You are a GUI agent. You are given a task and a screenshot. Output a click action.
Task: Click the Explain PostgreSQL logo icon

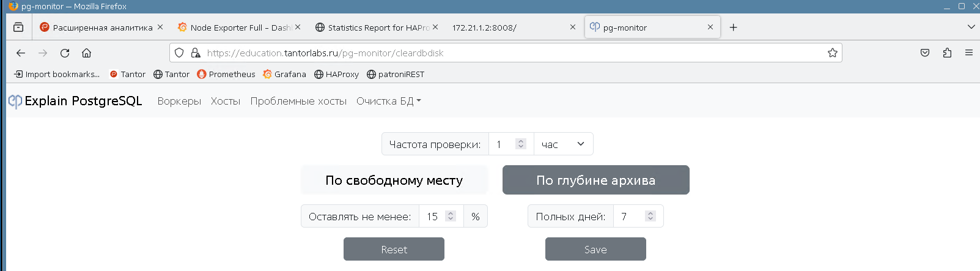click(15, 102)
